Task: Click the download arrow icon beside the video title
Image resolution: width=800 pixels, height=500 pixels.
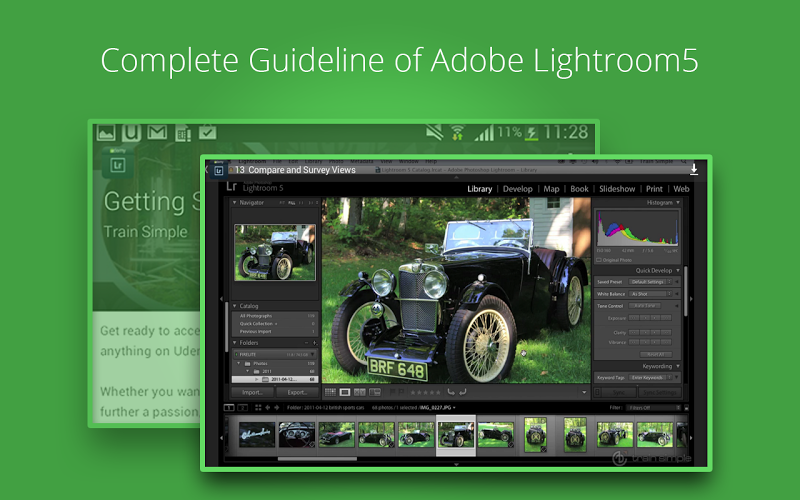Action: (694, 169)
